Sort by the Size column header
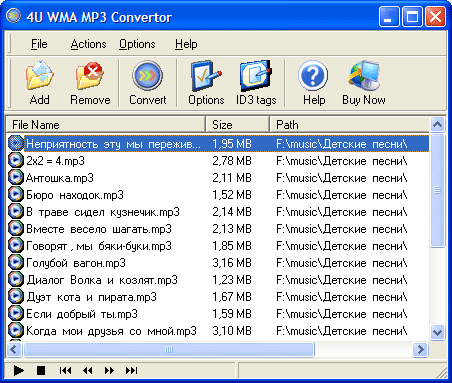The image size is (452, 383). [237, 125]
